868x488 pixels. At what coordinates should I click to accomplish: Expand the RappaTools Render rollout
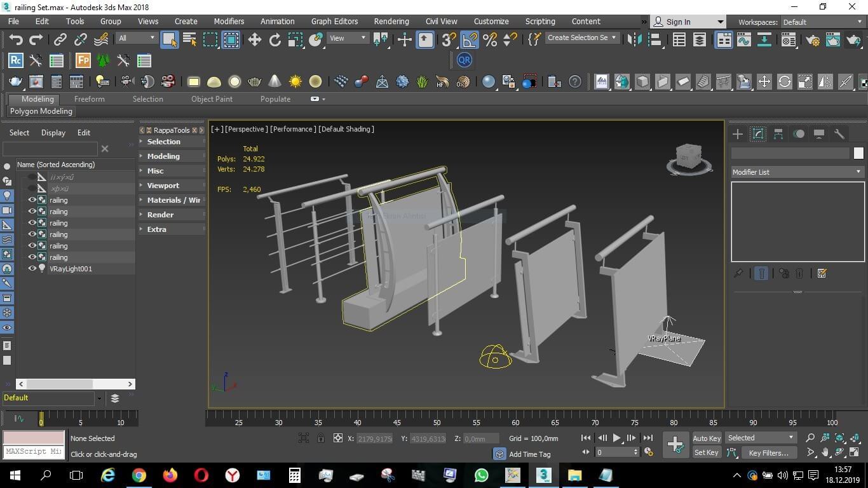[x=172, y=215]
